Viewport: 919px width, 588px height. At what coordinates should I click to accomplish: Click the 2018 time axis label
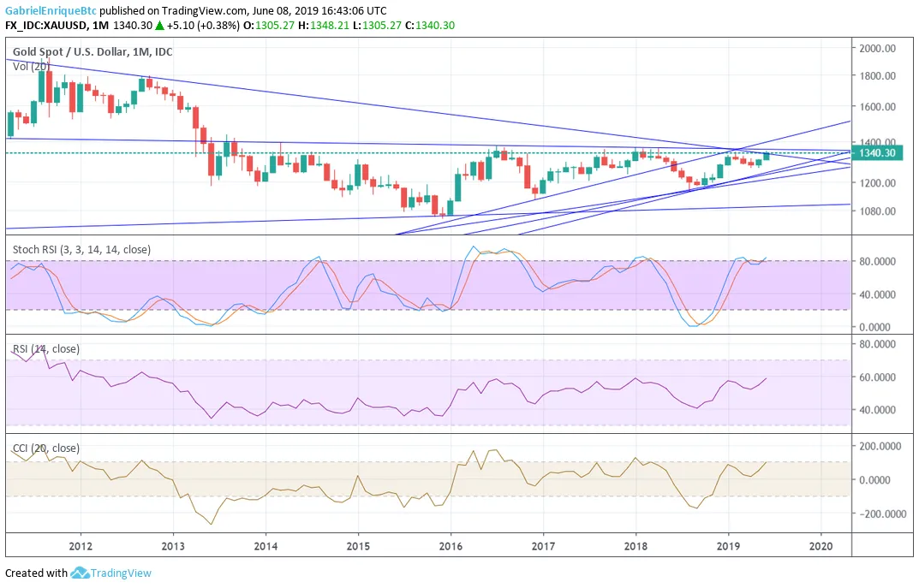click(x=636, y=546)
